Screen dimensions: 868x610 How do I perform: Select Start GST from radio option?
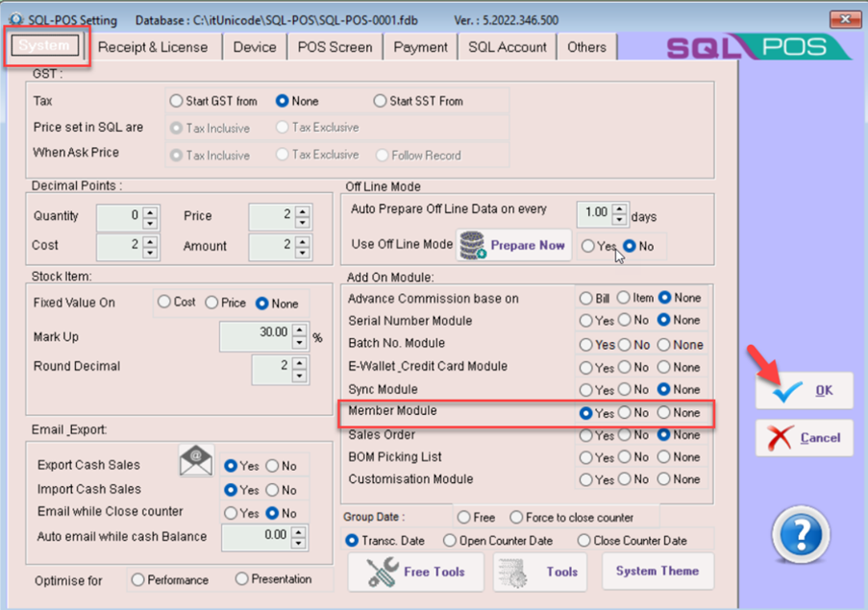pyautogui.click(x=176, y=101)
